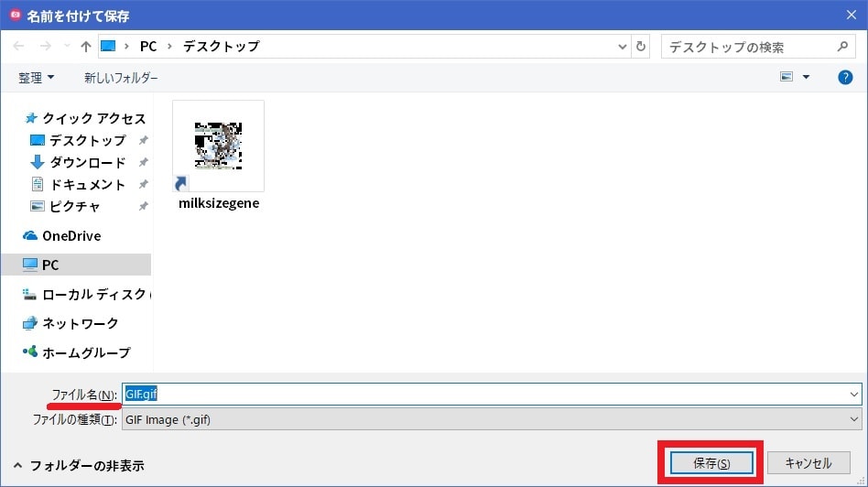Screen dimensions: 868x487
Task: Open the recent locations dropdown arrow
Action: [67, 46]
